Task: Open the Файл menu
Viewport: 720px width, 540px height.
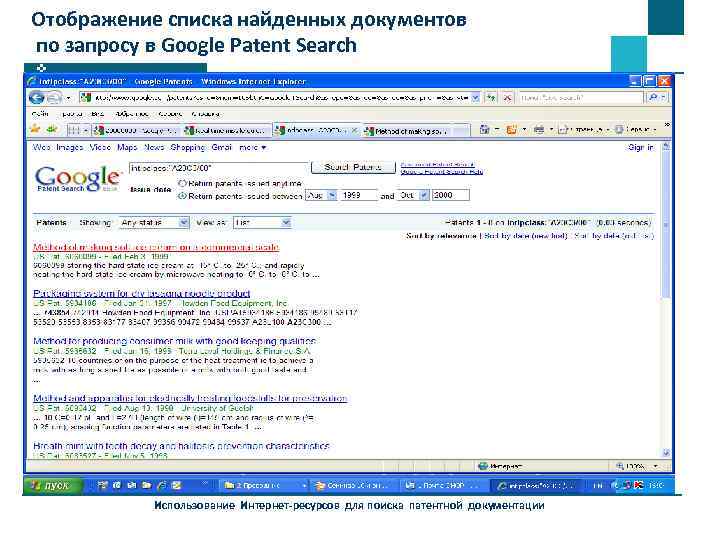Action: 40,114
